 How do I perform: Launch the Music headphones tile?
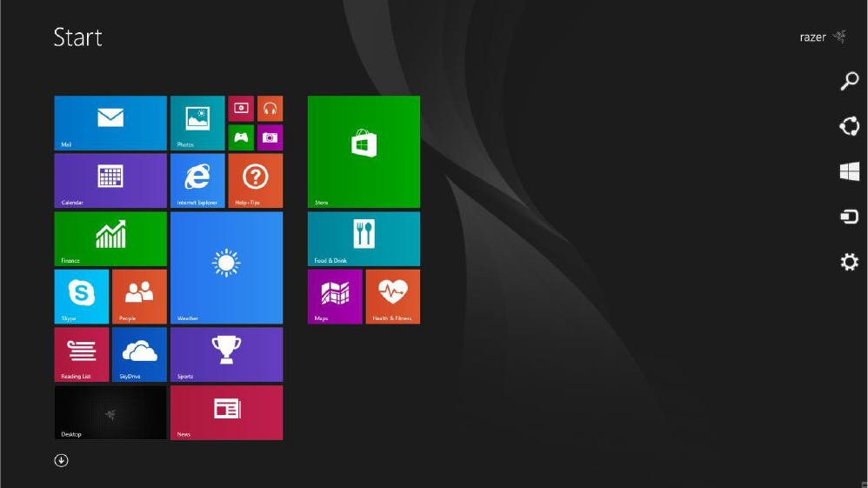(x=270, y=109)
